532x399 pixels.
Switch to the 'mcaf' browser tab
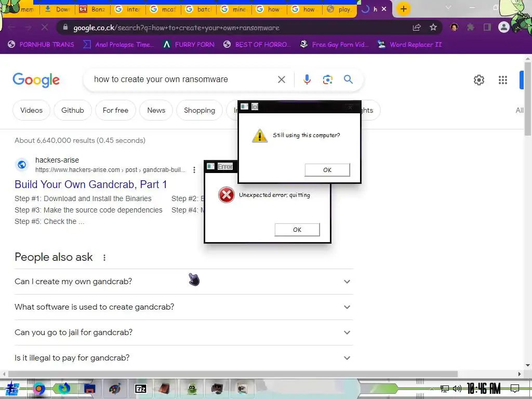pyautogui.click(x=163, y=9)
